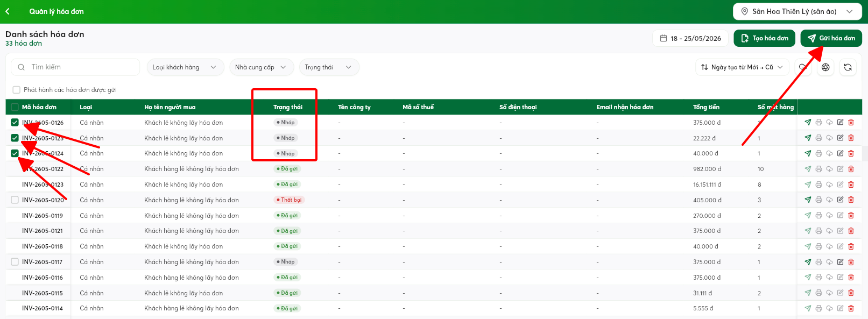
Task: Click '33 hóa đơn' count label
Action: (x=24, y=44)
